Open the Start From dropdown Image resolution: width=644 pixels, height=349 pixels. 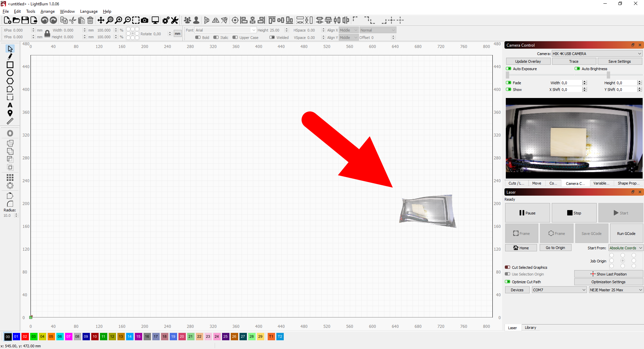pyautogui.click(x=626, y=248)
